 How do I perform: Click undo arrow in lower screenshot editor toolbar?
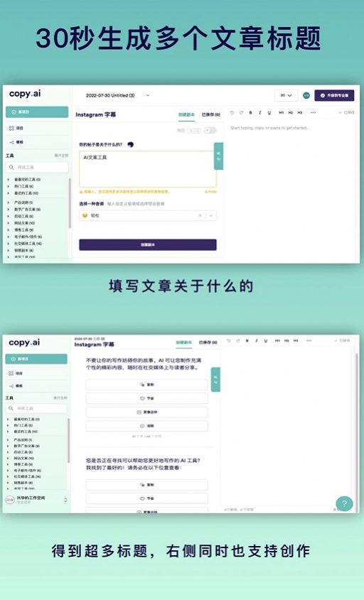(x=228, y=341)
